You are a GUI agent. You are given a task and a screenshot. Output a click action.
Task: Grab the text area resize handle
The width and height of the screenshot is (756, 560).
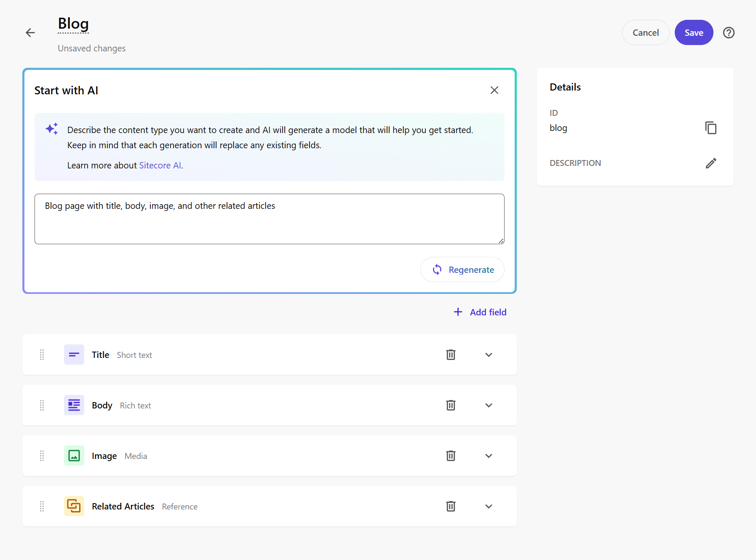click(501, 241)
